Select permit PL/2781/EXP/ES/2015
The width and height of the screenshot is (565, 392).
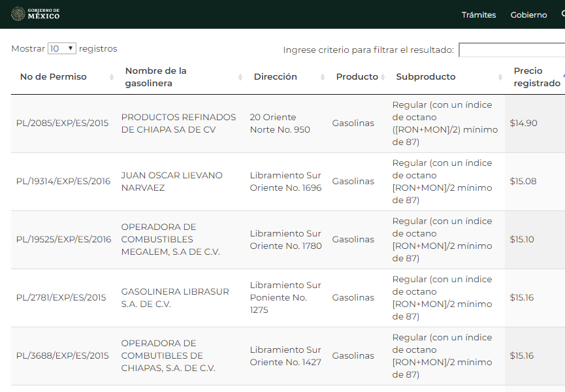click(61, 298)
